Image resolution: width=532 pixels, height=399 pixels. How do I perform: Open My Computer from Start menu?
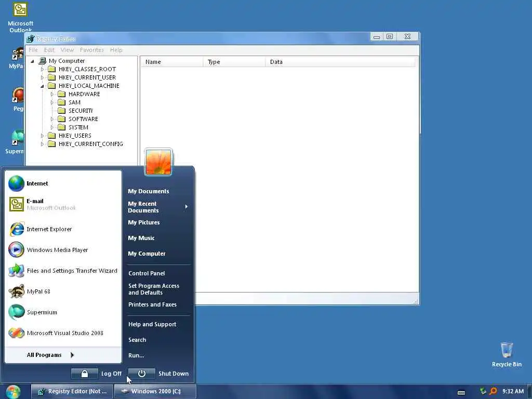pyautogui.click(x=147, y=254)
